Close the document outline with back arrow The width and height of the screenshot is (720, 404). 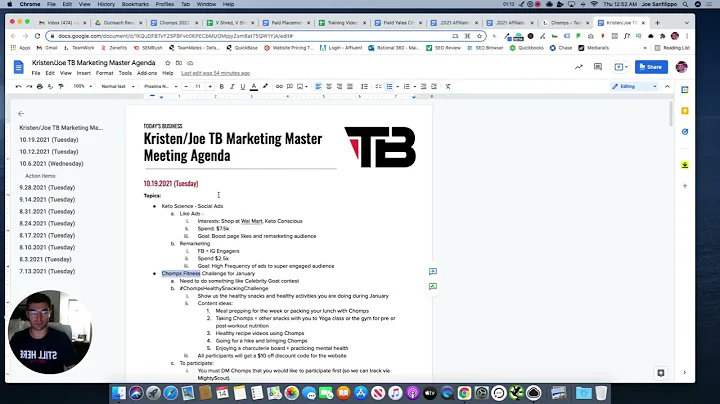click(21, 113)
